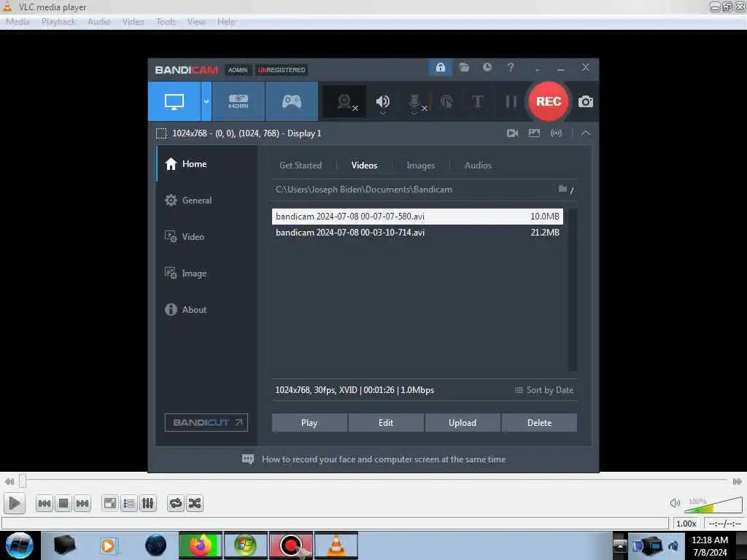Open VLC extended settings equalizer icon
The height and width of the screenshot is (560, 747).
(x=147, y=503)
